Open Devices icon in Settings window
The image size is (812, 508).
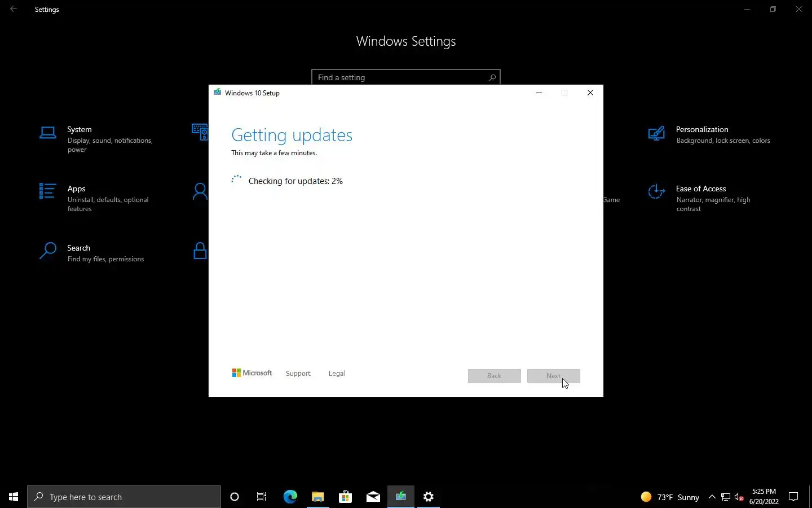click(200, 132)
